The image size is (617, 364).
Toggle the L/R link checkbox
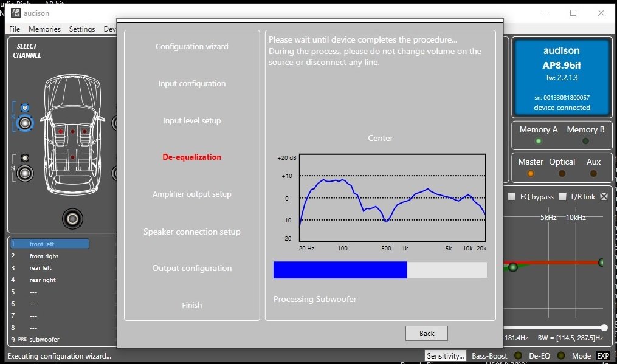563,196
